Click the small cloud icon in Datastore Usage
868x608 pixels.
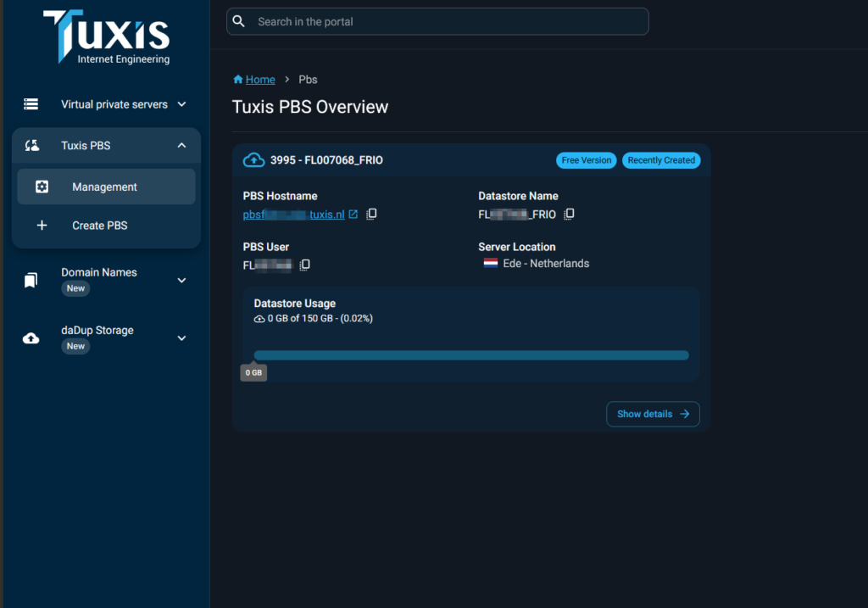coord(259,319)
